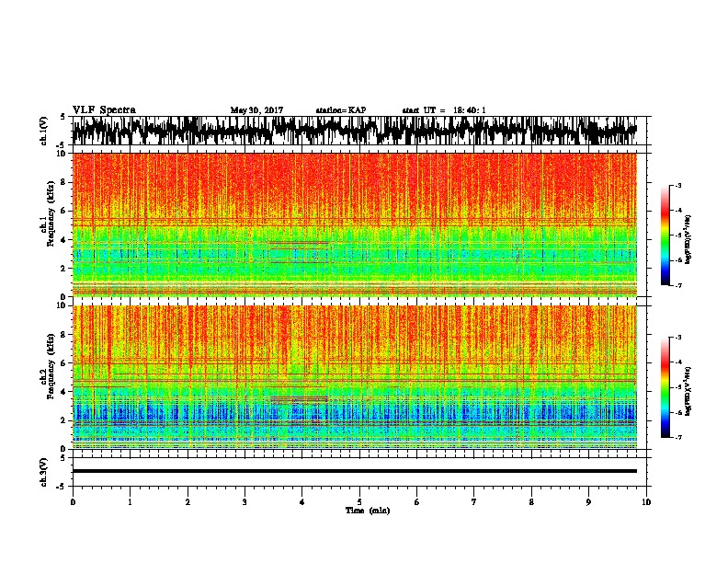Click the "ch.3(V)" axis label
This screenshot has height=563, width=728.
click(x=44, y=472)
